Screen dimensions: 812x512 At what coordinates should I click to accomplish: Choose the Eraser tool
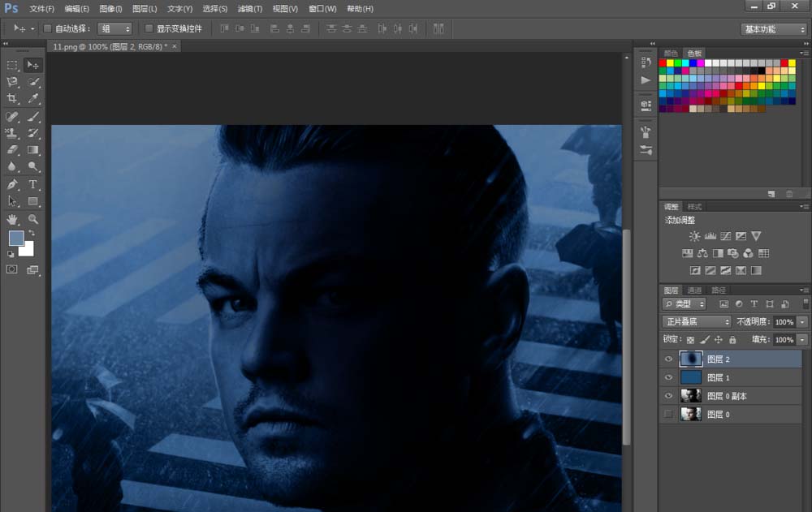click(x=12, y=150)
